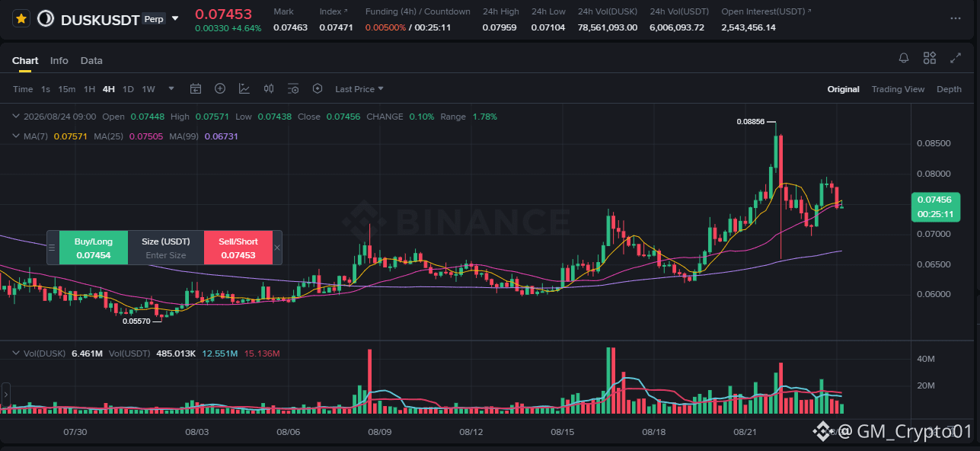Open the jump-to-date calendar icon
980x451 pixels.
coord(196,89)
